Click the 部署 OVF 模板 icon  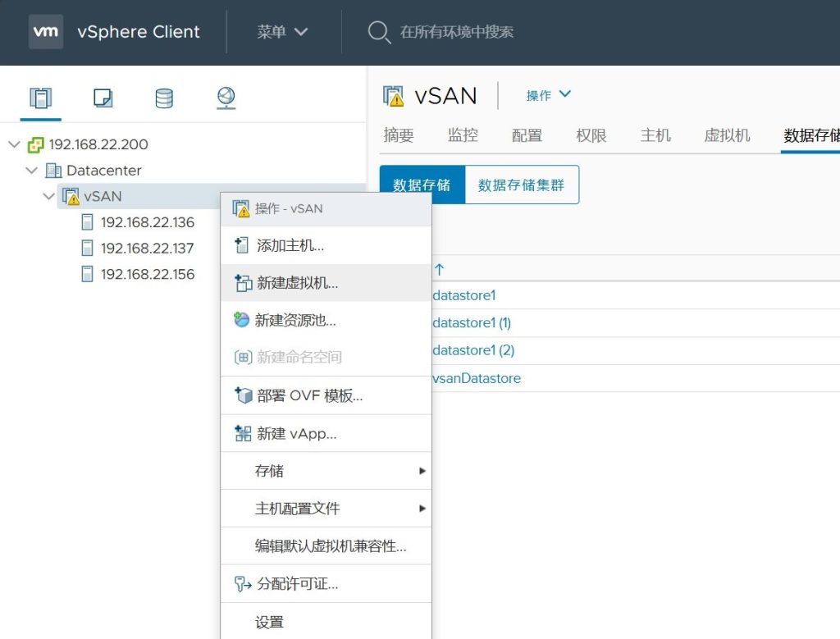(x=243, y=395)
